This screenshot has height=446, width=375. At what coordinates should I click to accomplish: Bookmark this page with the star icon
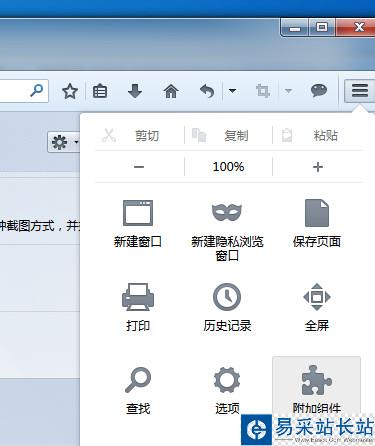point(70,91)
